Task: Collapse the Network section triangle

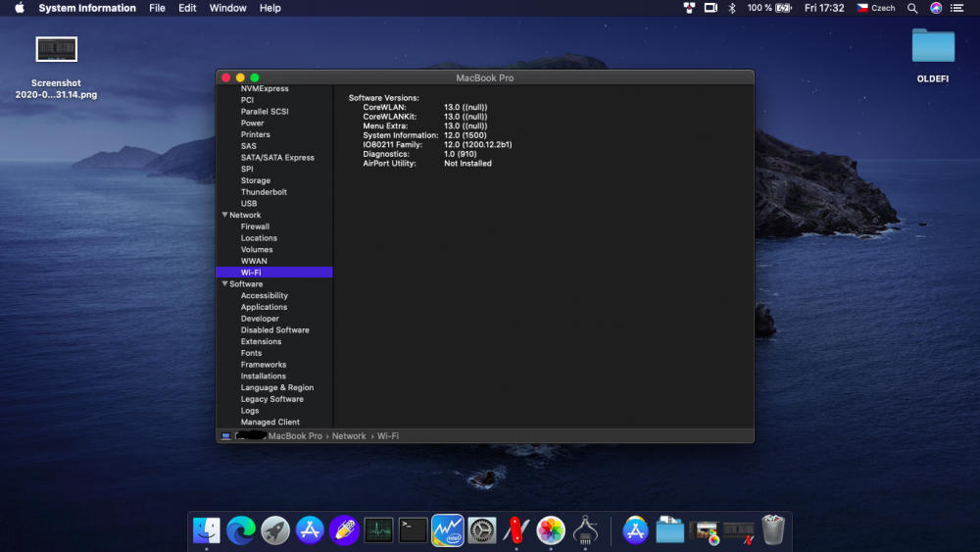Action: 224,215
